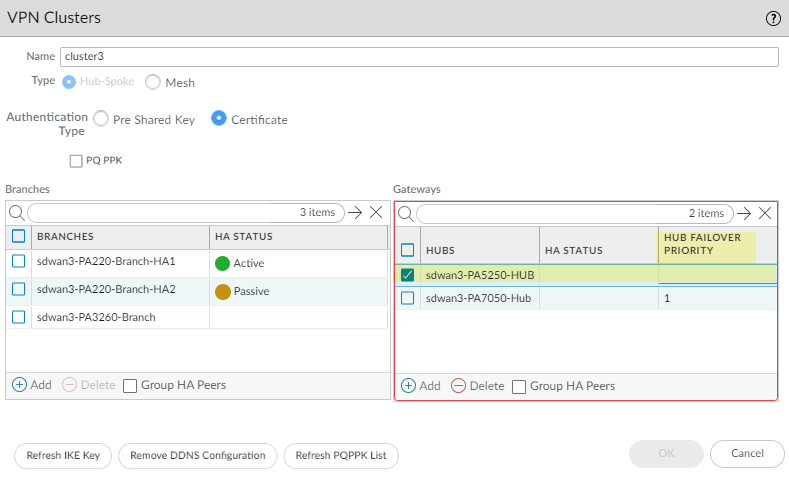
Task: Select the Mesh cluster type
Action: (153, 83)
